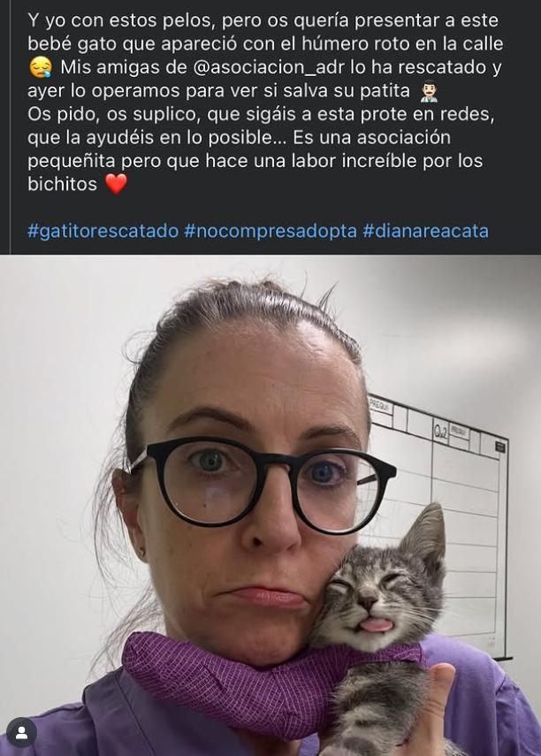
Task: Tap the tagged people icon on photo
Action: coord(20,733)
